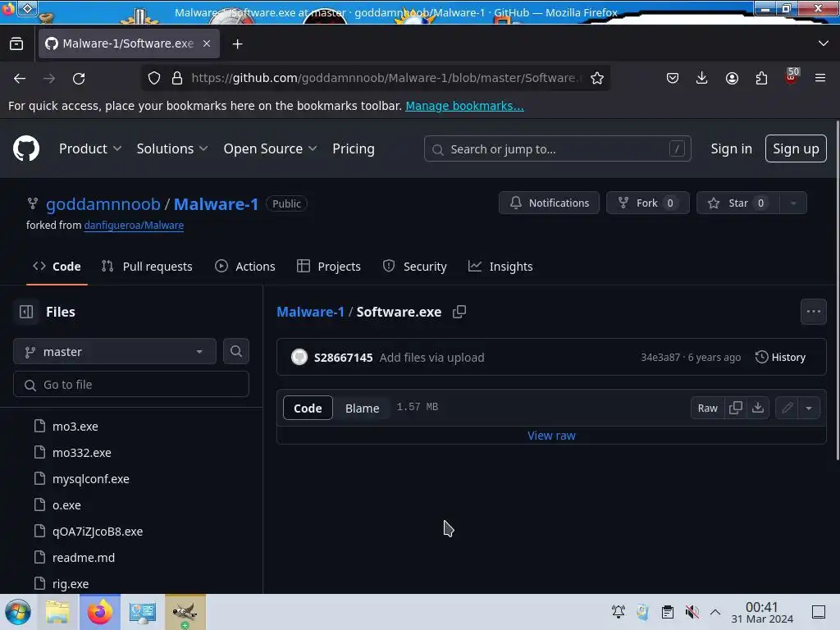Expand the Solutions menu
This screenshot has width=840, height=630.
172,148
